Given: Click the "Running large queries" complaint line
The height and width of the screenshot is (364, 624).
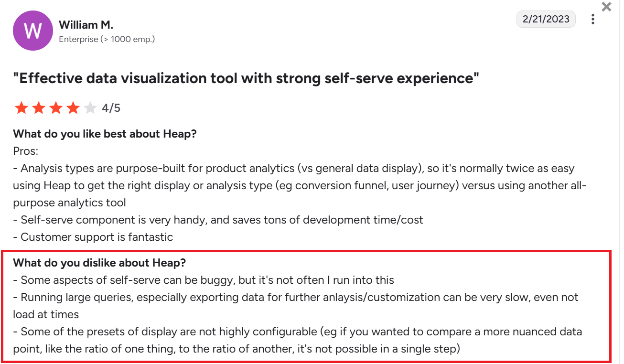Looking at the screenshot, I should tap(299, 297).
